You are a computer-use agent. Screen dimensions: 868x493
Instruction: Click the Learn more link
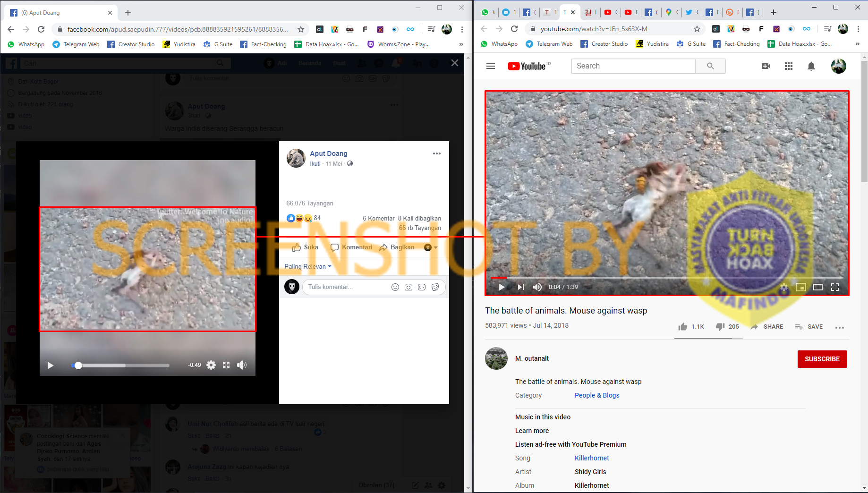532,431
